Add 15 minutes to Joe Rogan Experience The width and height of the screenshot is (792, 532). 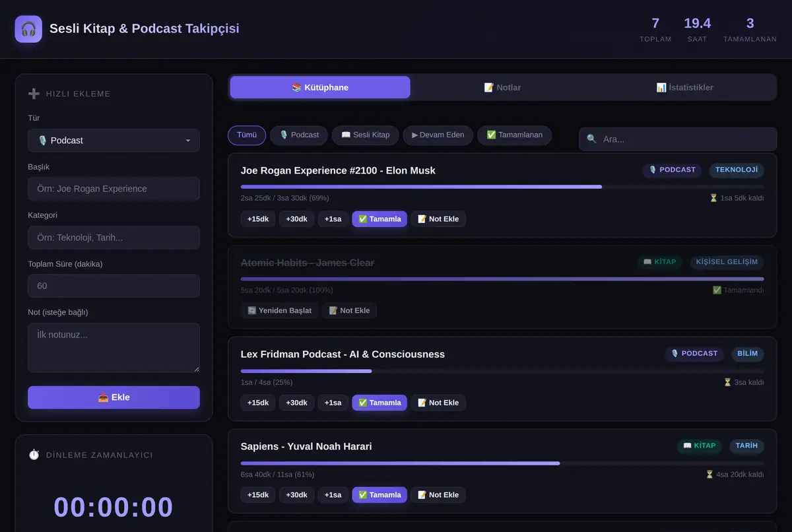click(258, 219)
